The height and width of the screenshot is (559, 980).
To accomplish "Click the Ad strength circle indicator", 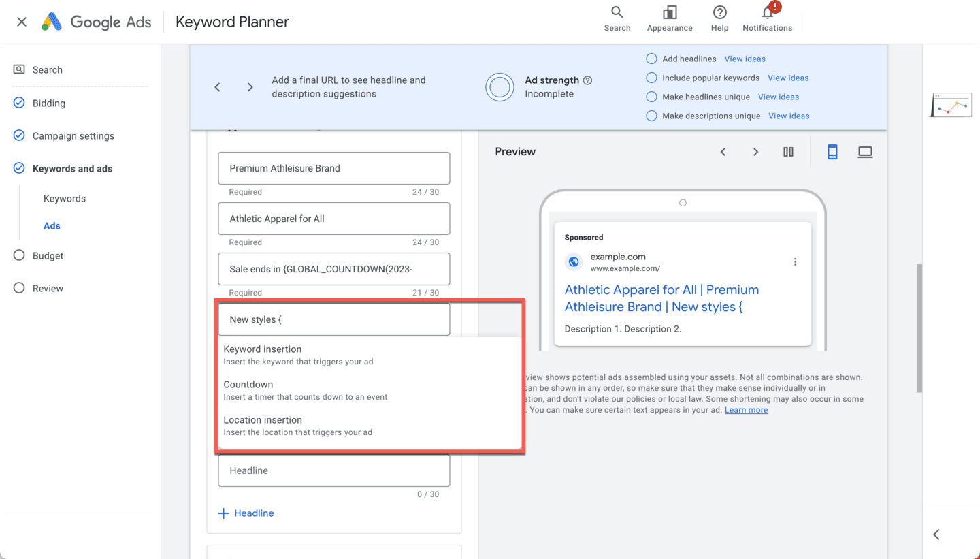I will [500, 87].
